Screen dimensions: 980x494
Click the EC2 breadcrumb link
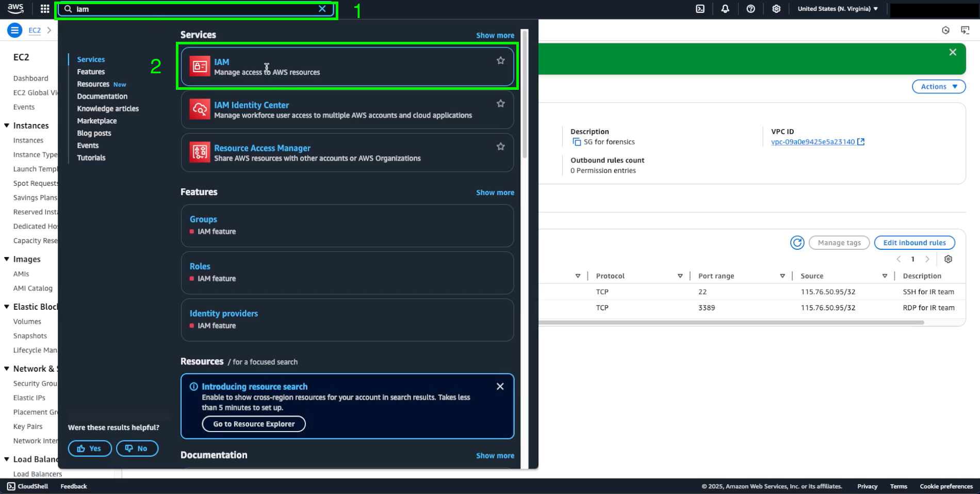[x=35, y=30]
